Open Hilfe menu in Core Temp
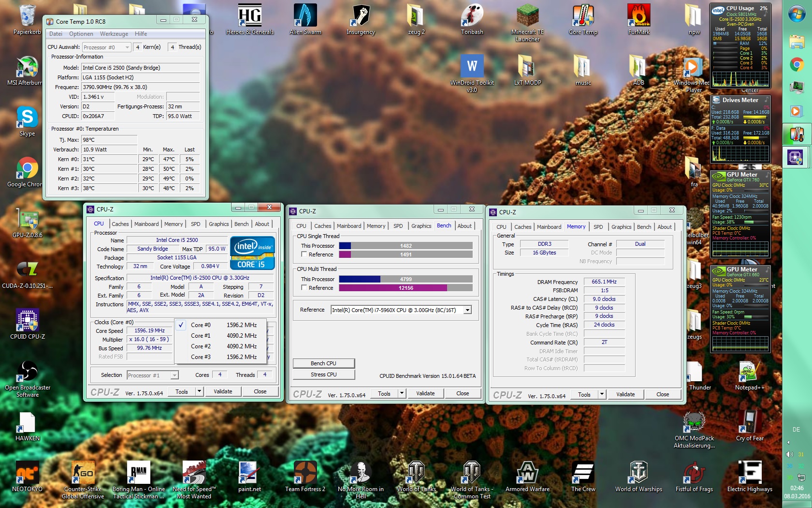812x508 pixels. (141, 34)
